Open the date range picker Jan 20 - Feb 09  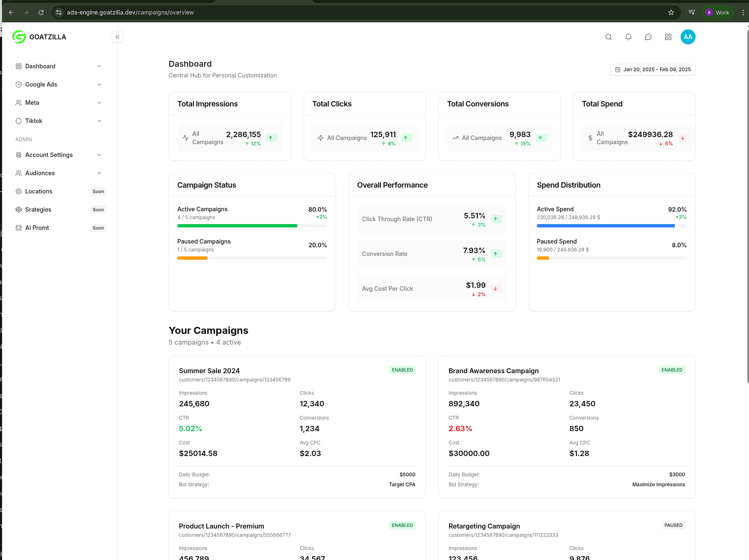coord(652,70)
